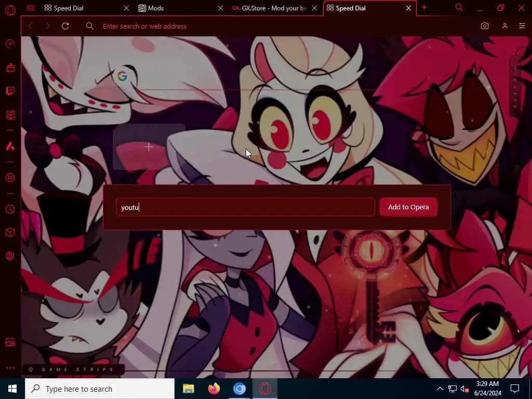Open File Explorer from taskbar

188,389
